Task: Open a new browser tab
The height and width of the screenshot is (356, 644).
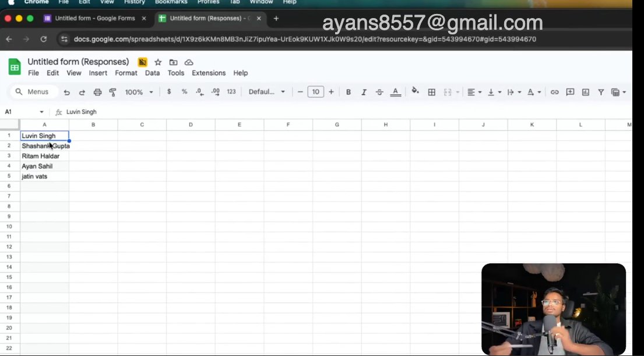Action: 276,19
